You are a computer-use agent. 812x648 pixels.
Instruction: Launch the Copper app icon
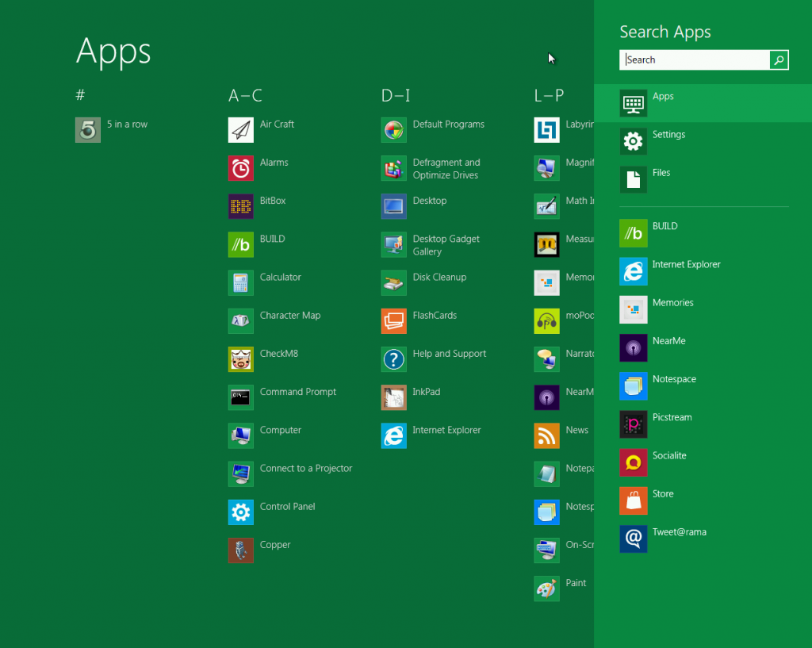pyautogui.click(x=241, y=550)
